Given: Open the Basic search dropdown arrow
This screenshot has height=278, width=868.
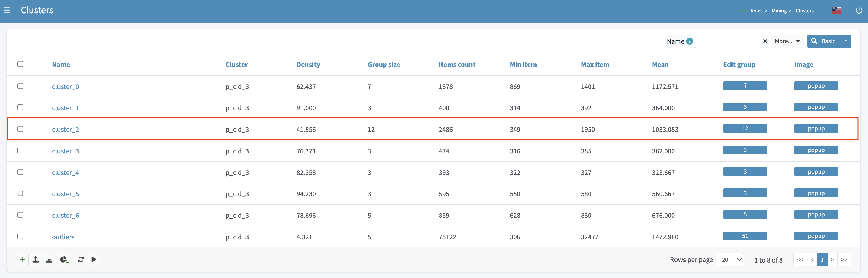Looking at the screenshot, I should click(845, 41).
